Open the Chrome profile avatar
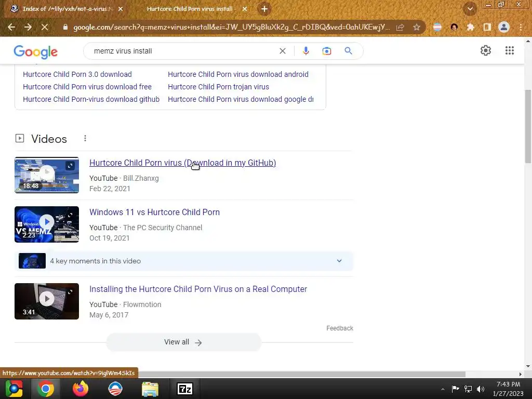This screenshot has height=399, width=532. (x=504, y=27)
